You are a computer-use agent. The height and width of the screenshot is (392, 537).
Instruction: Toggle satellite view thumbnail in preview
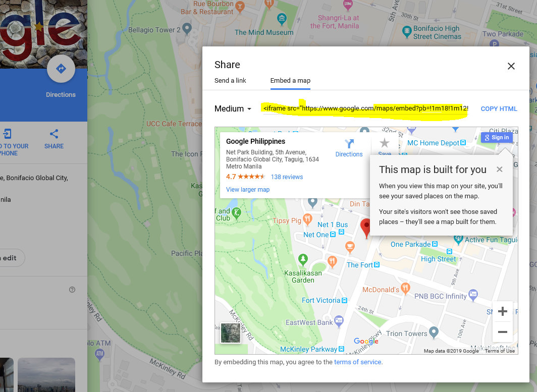[231, 333]
